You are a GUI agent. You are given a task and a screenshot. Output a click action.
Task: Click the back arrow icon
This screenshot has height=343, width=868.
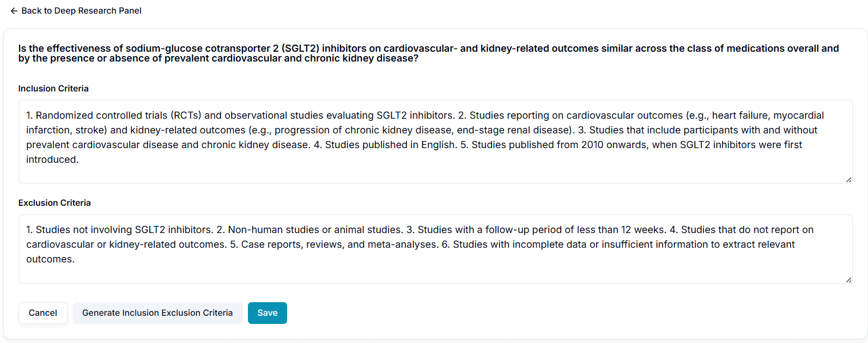click(14, 11)
